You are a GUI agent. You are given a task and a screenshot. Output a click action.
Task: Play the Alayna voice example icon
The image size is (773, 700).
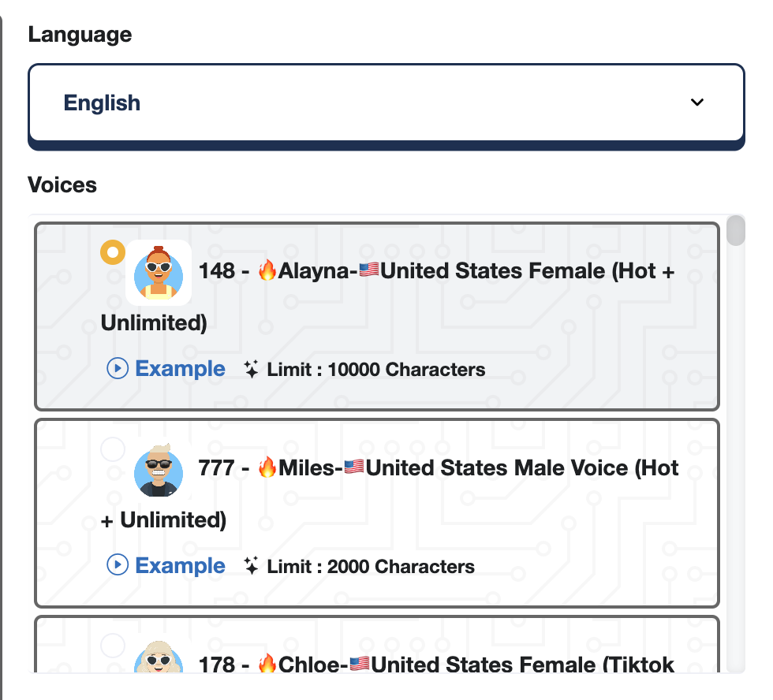tap(118, 369)
